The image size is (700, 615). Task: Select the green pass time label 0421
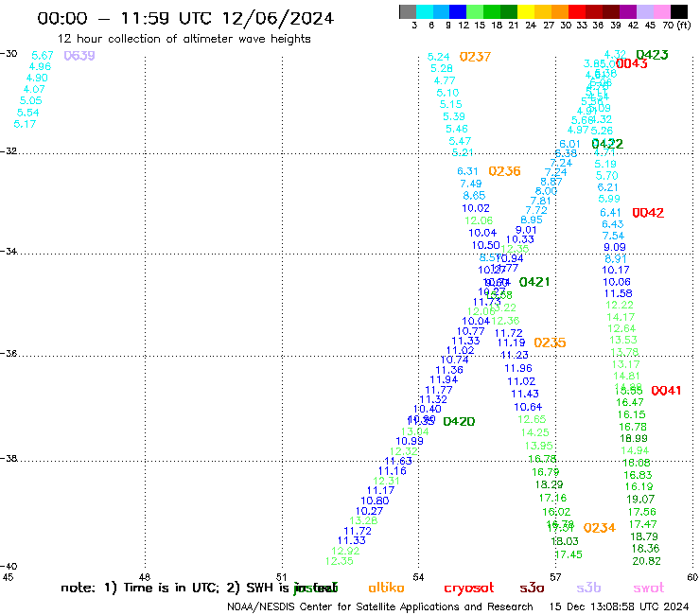[x=534, y=282]
